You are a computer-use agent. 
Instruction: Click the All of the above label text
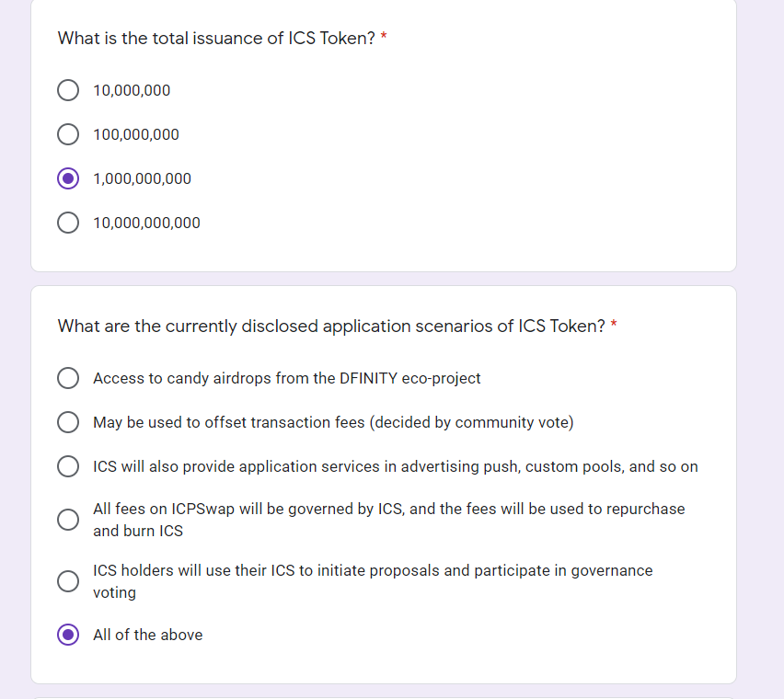coord(147,635)
